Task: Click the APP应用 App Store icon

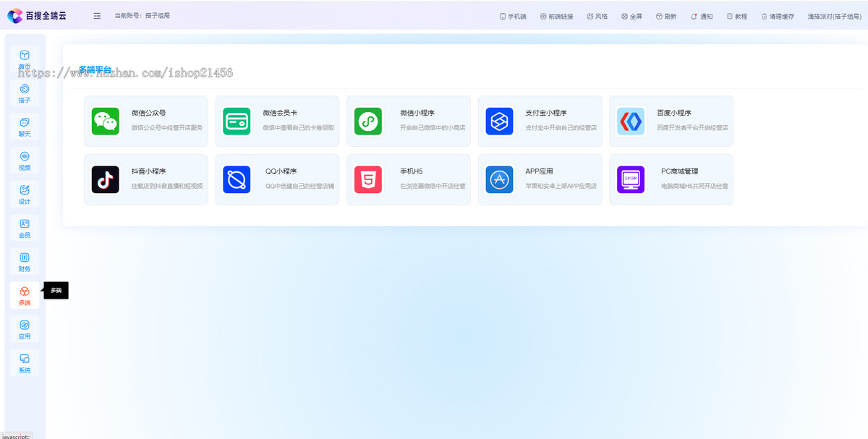Action: [x=499, y=179]
